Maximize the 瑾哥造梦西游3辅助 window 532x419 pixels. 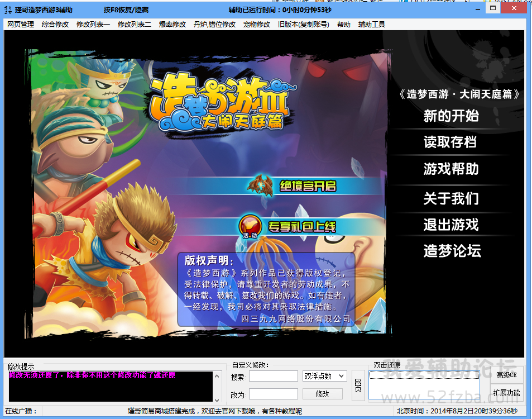click(493, 8)
